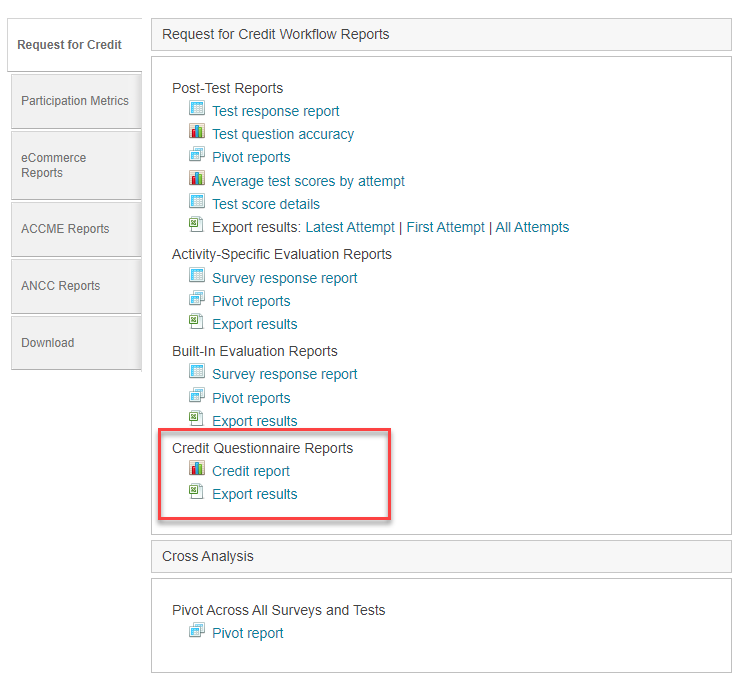Open the Credit report link
Screen dimensions: 743x698
click(251, 471)
